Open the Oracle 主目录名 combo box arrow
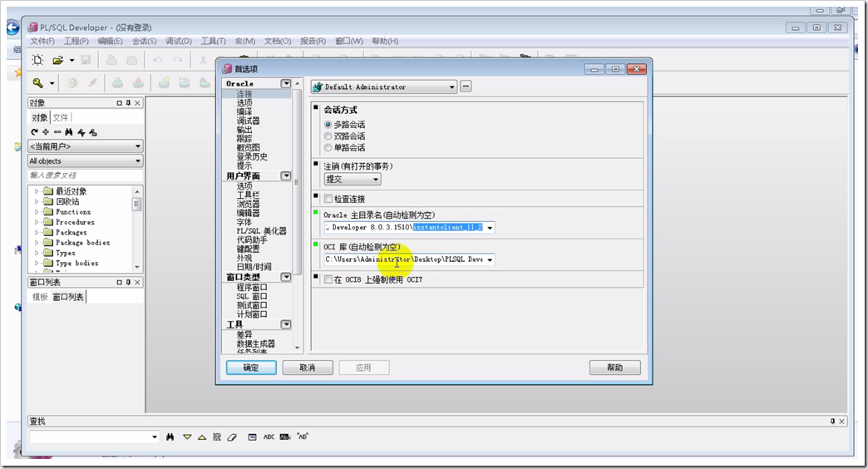This screenshot has width=868, height=469. pyautogui.click(x=490, y=228)
